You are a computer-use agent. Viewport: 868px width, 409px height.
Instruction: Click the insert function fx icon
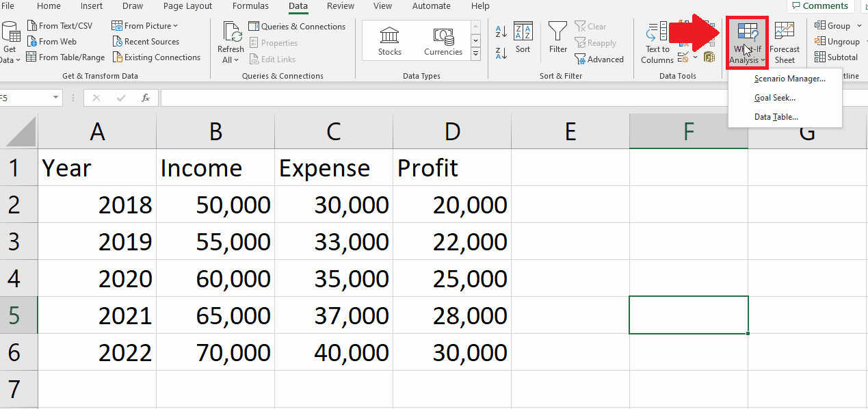point(146,98)
